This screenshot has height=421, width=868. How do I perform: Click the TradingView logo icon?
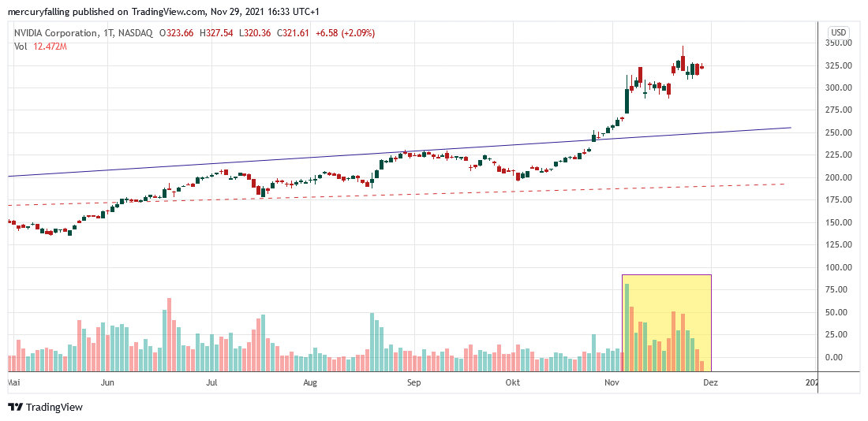(15, 407)
